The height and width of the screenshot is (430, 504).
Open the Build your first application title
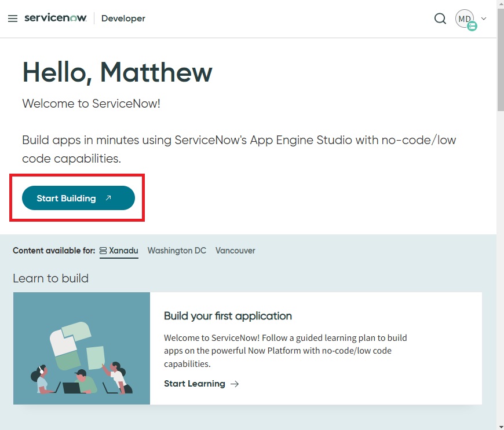(x=228, y=316)
